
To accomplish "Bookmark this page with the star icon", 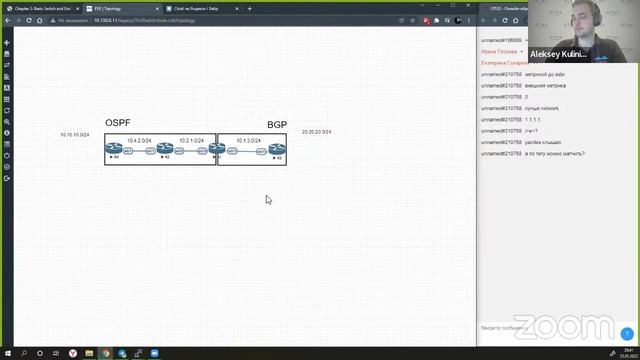I will [x=413, y=20].
